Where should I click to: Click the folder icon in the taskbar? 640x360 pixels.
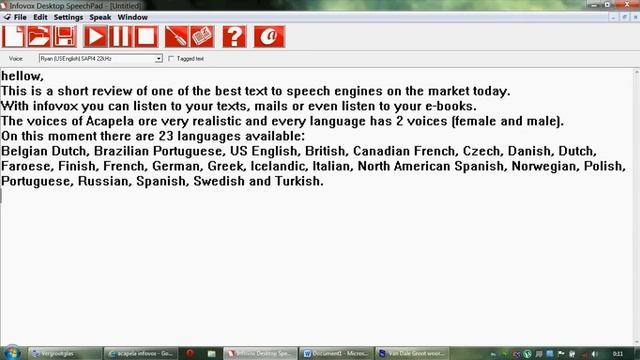pos(211,353)
